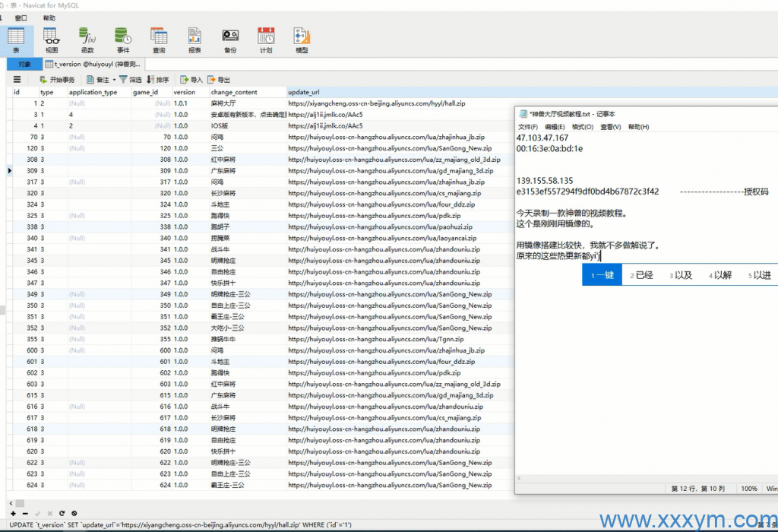
Task: Choose IME candidate 2 已经
Action: 641,275
